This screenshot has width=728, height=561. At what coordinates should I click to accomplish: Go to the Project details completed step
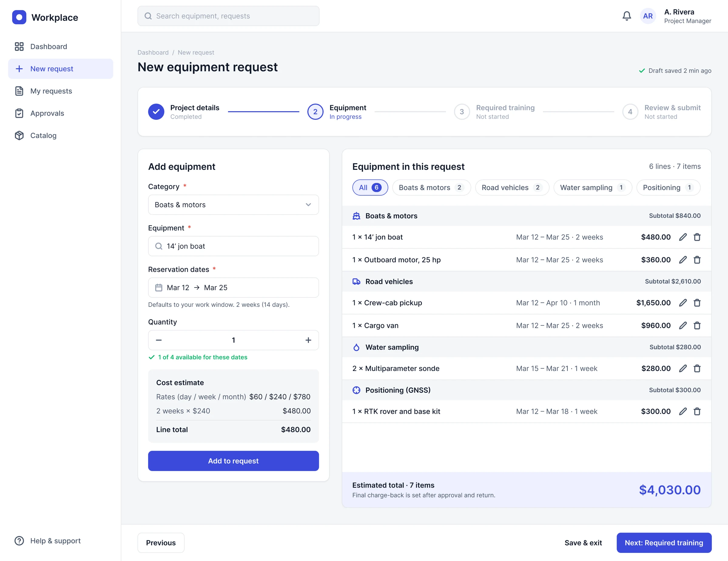(184, 112)
